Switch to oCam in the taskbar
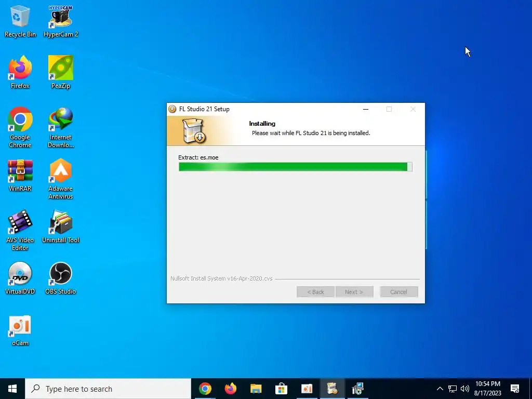The image size is (532, 399). point(307,389)
